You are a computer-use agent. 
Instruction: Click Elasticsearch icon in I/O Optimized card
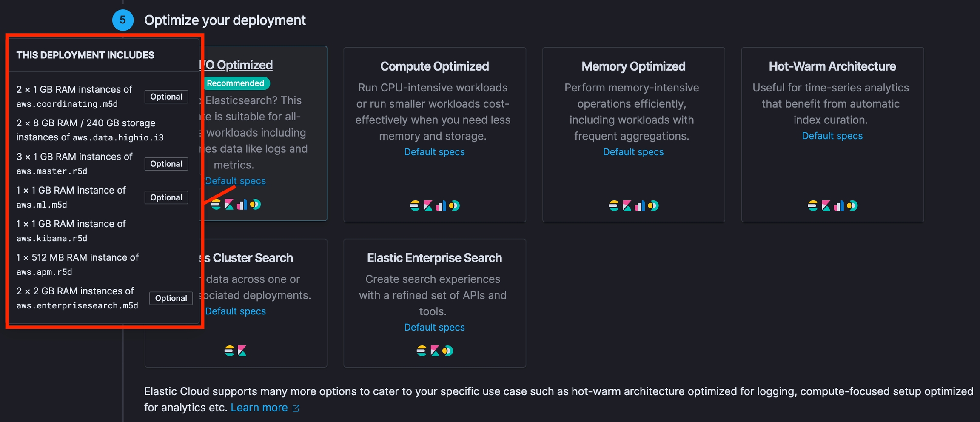tap(216, 205)
